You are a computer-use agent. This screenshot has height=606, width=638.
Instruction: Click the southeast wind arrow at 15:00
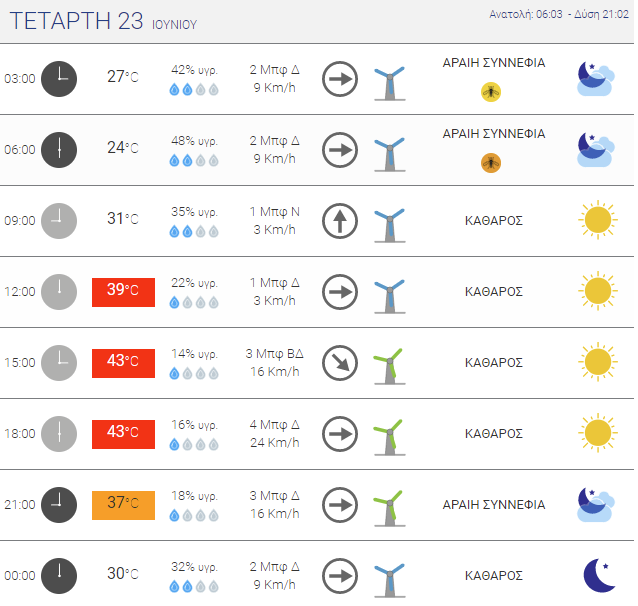coord(340,363)
